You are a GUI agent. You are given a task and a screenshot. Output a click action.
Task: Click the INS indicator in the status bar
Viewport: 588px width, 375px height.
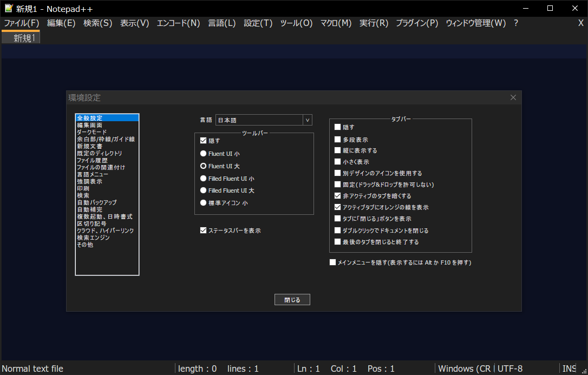click(569, 369)
